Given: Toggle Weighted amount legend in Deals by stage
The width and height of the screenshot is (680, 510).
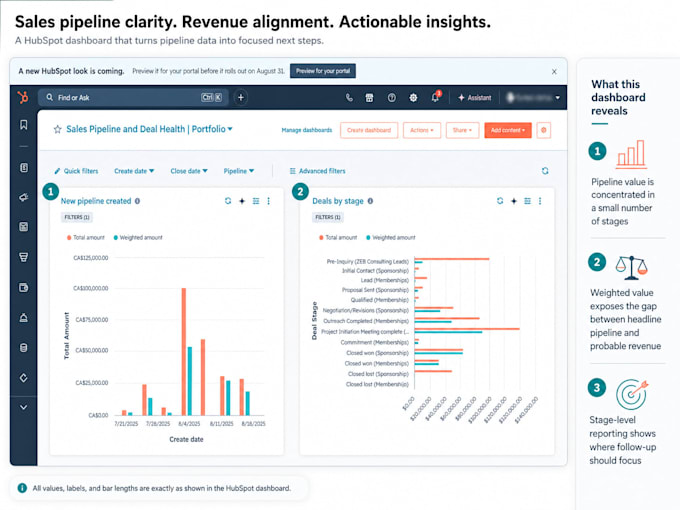Looking at the screenshot, I should click(390, 237).
